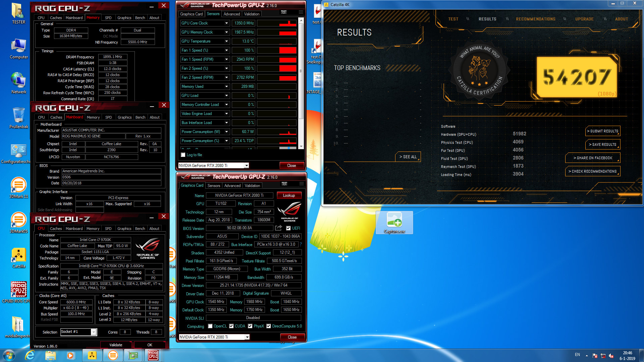Click the Lookup button in GPU-Z
The image size is (644, 362).
pos(289,195)
